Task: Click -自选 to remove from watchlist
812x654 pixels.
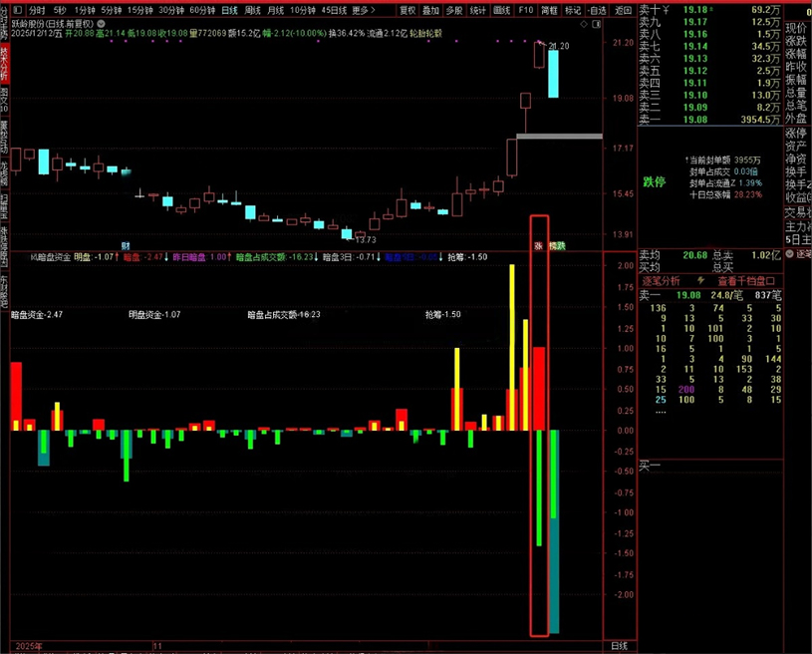Action: pos(597,10)
